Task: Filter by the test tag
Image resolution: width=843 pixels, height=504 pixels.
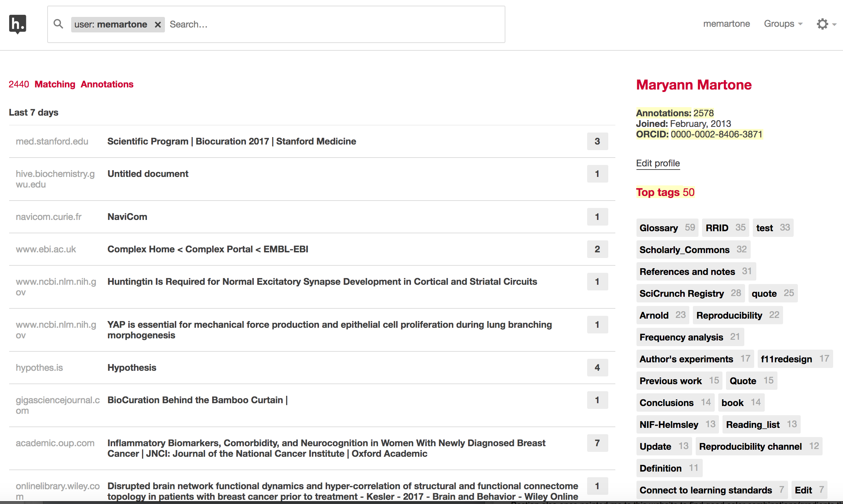Action: click(x=773, y=228)
